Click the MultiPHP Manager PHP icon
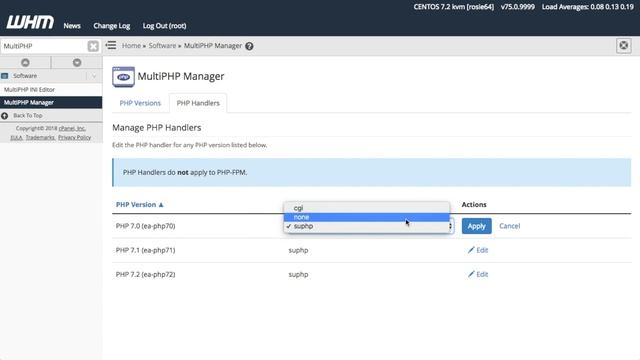Screen dimensions: 640x360 123,77
